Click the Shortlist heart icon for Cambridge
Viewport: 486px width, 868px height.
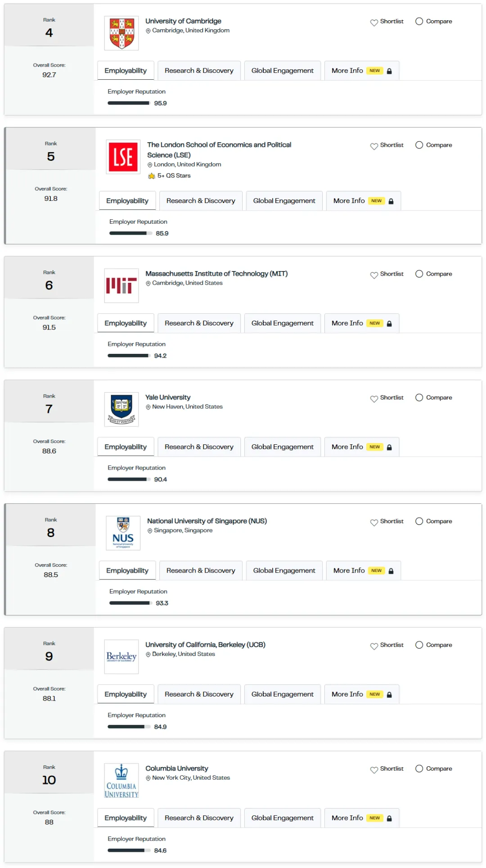pyautogui.click(x=374, y=22)
